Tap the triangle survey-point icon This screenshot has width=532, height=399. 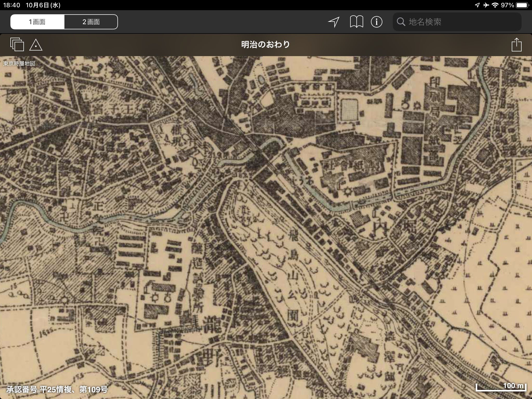36,45
